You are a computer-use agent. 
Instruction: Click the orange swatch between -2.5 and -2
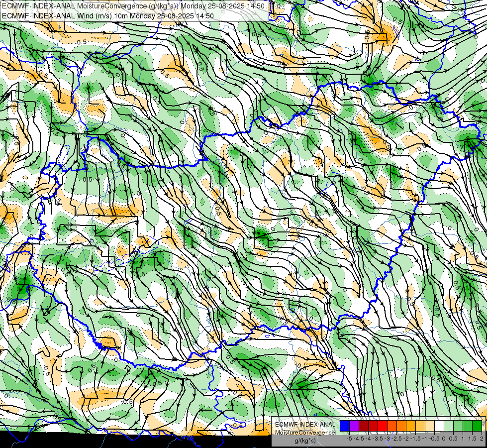[401, 426]
